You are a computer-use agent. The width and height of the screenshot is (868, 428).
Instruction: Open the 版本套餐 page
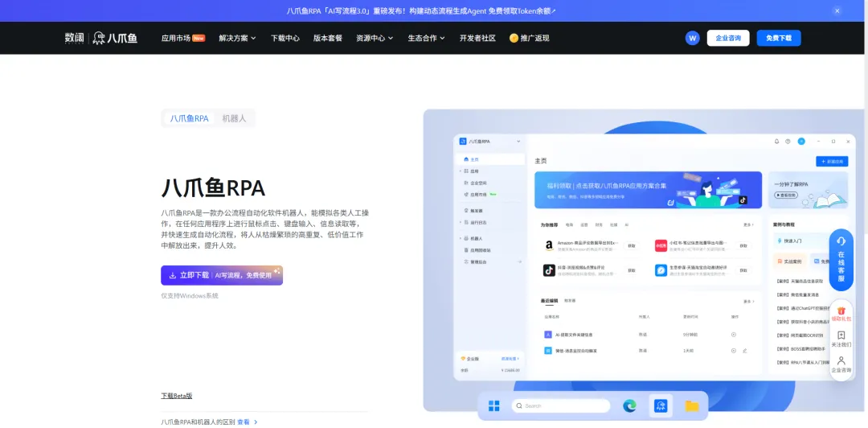tap(328, 39)
